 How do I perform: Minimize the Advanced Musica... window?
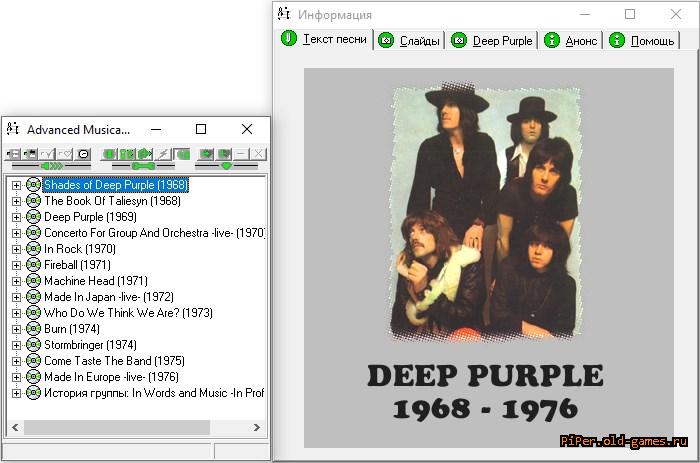(156, 129)
